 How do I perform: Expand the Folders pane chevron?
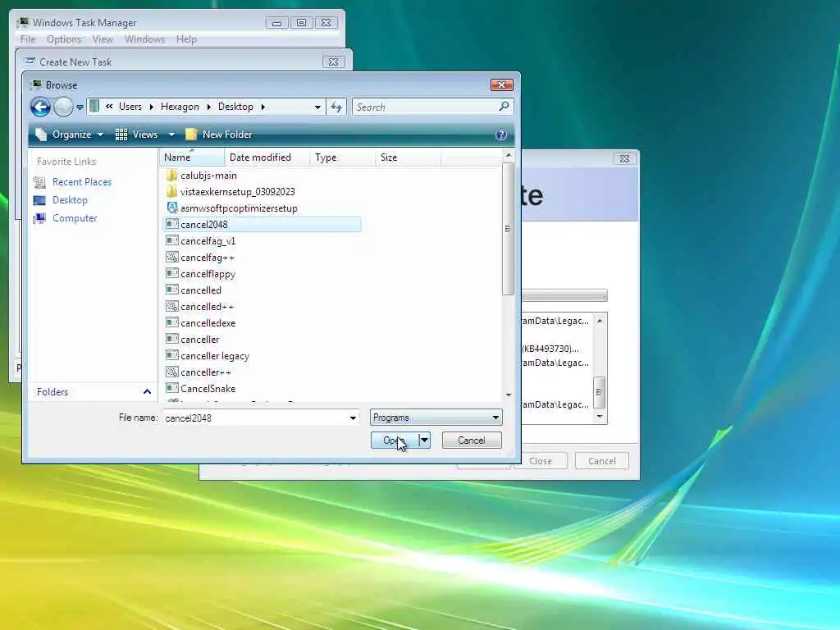tap(148, 391)
